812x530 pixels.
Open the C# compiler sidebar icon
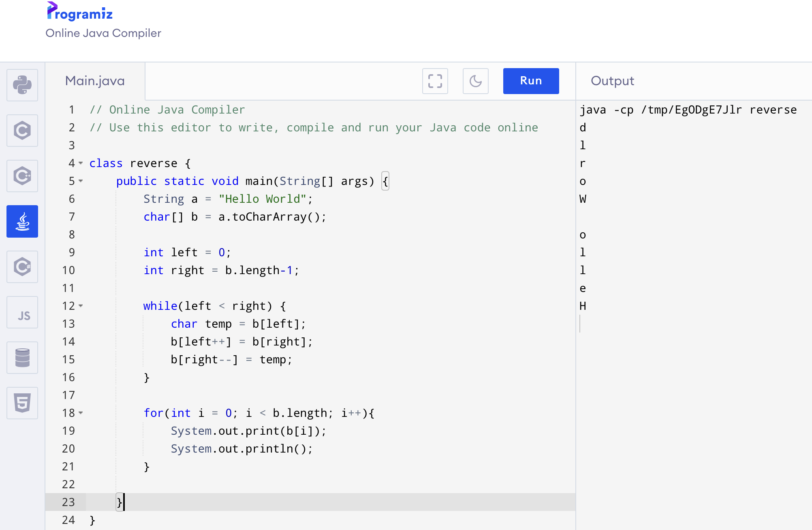coord(22,267)
